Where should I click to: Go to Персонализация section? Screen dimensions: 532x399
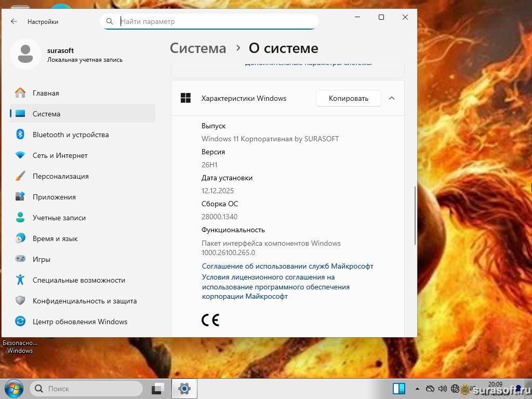60,176
